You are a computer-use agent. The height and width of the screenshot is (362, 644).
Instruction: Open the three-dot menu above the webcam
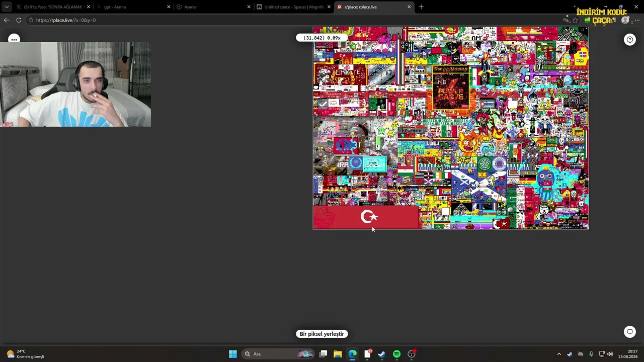pos(14,39)
